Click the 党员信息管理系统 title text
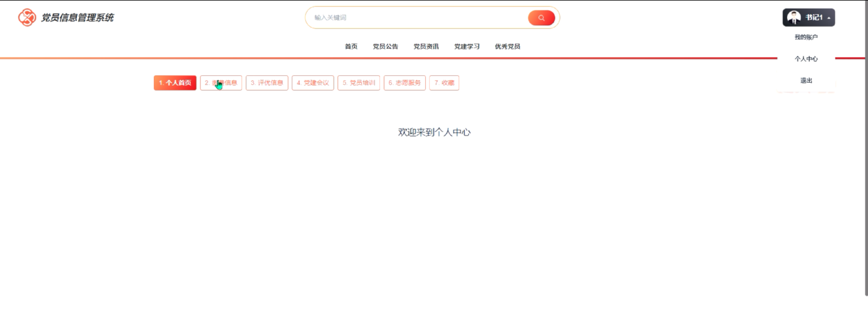 (77, 18)
